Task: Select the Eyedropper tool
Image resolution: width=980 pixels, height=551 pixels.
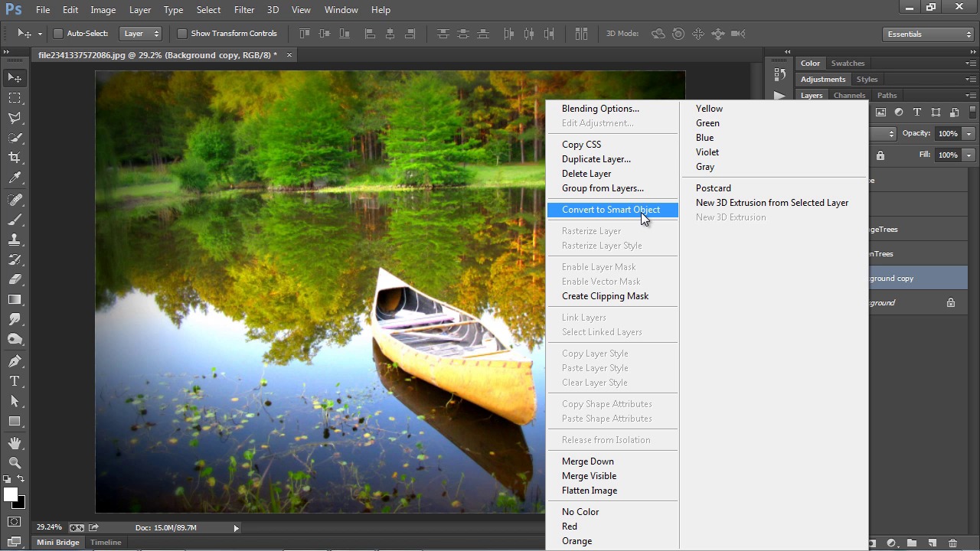Action: coord(15,178)
